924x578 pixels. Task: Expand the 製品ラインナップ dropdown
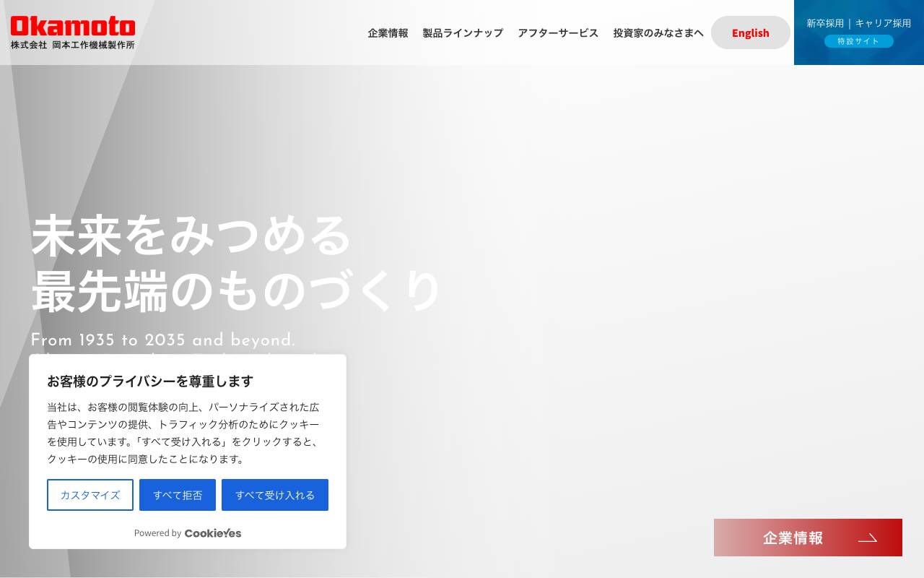pos(463,33)
